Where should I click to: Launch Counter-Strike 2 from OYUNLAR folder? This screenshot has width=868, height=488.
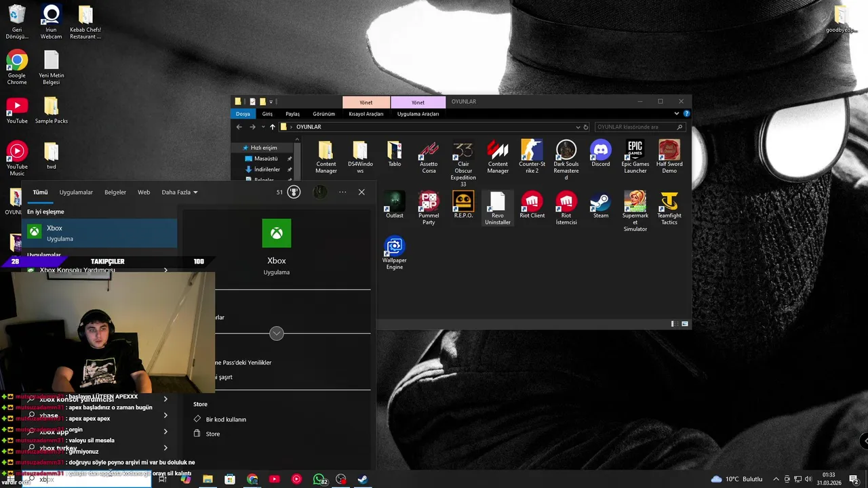[532, 158]
